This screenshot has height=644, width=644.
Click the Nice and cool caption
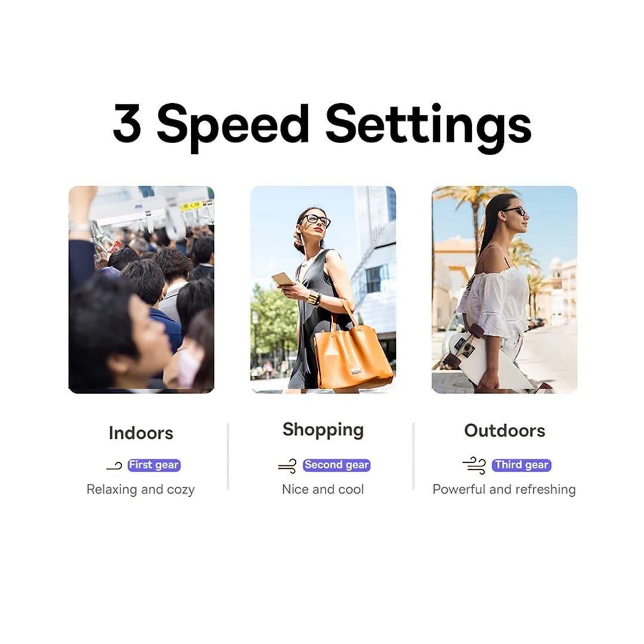click(323, 489)
